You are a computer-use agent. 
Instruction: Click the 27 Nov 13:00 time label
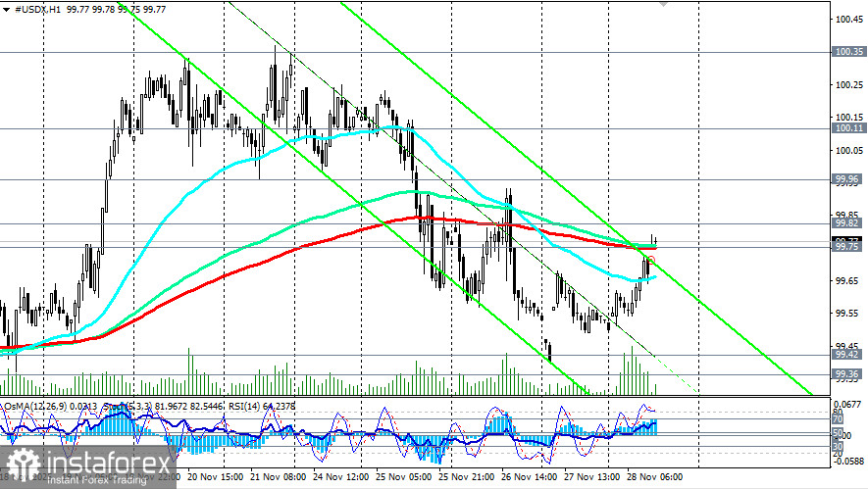[x=591, y=477]
